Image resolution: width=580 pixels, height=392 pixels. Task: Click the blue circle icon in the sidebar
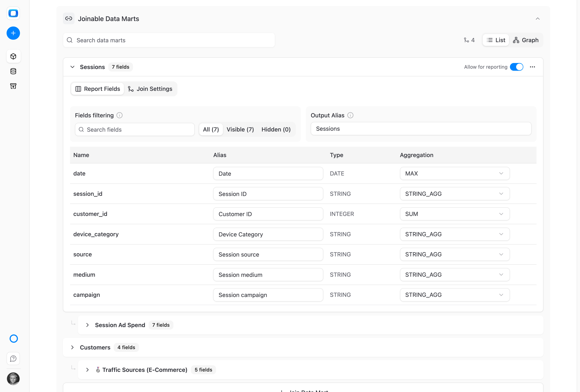14,339
